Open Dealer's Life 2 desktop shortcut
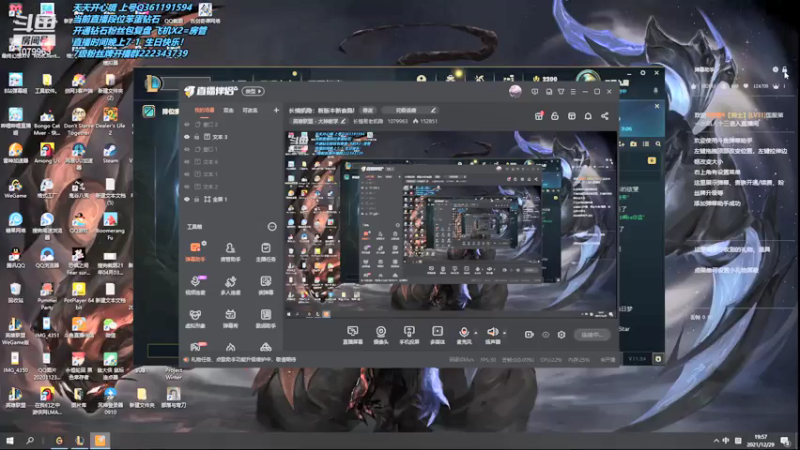This screenshot has height=450, width=800. (x=110, y=121)
